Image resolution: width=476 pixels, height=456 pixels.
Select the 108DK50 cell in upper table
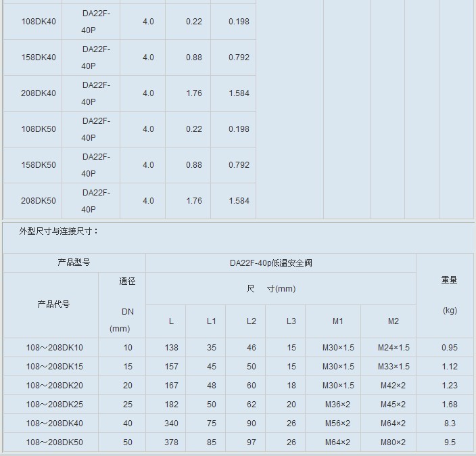39,129
